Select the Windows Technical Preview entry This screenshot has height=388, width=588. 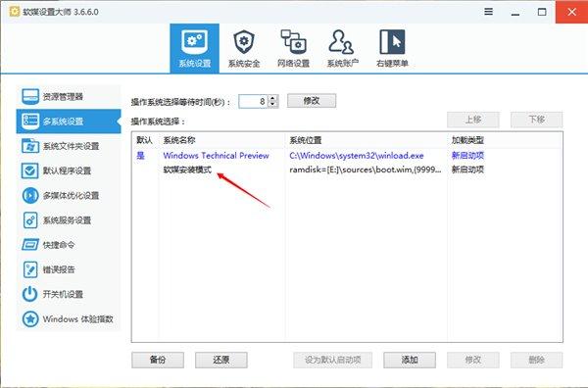pos(216,156)
